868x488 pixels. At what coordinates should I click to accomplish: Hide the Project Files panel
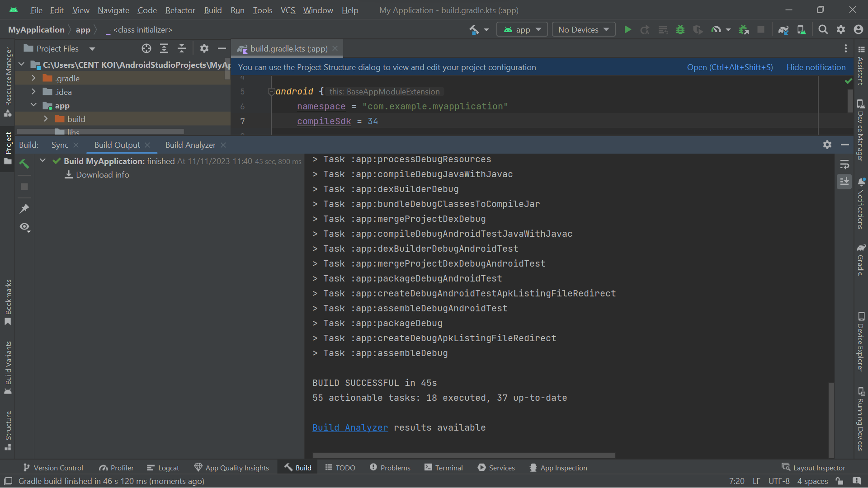(222, 48)
